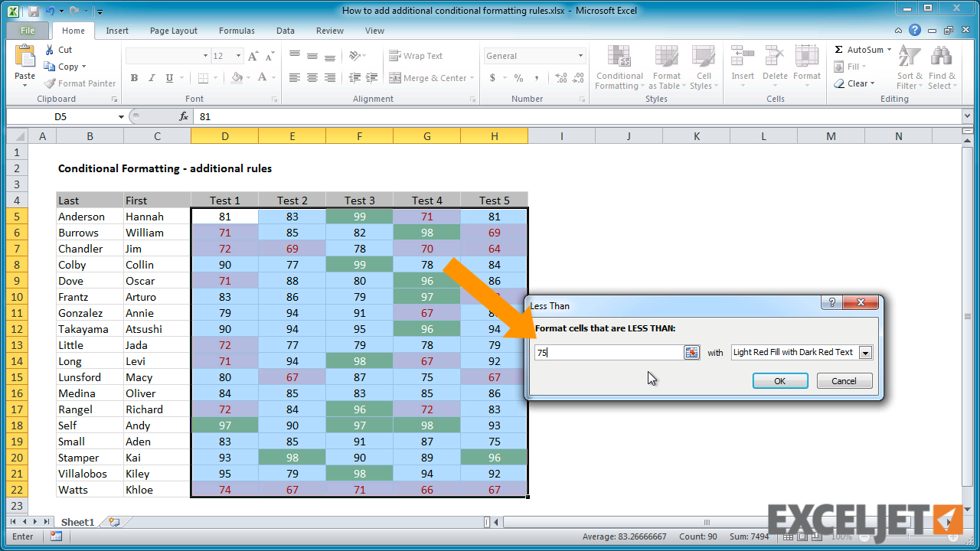Open the font name dropdown
Image resolution: width=980 pixels, height=551 pixels.
[x=205, y=56]
